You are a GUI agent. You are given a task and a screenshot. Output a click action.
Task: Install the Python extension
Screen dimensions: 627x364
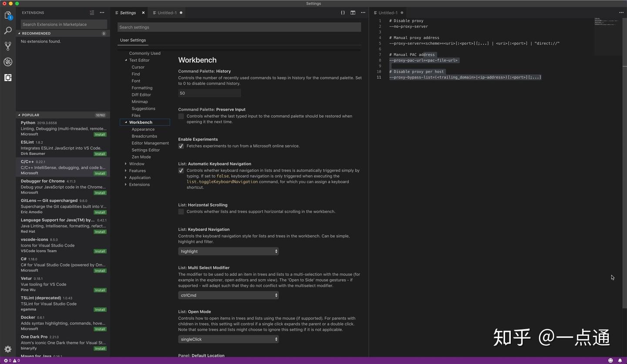point(100,134)
